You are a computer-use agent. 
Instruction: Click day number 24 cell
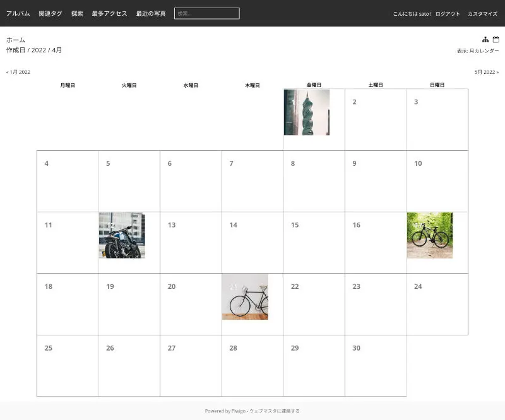pos(437,304)
